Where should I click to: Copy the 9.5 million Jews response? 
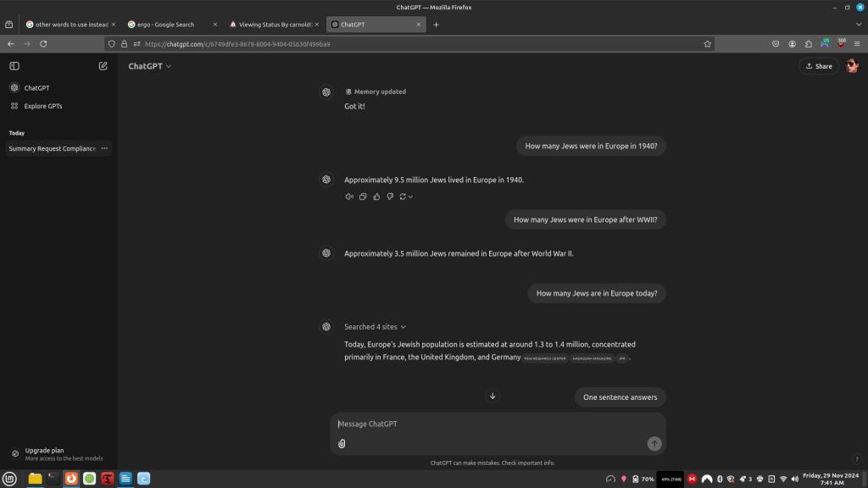pos(363,197)
